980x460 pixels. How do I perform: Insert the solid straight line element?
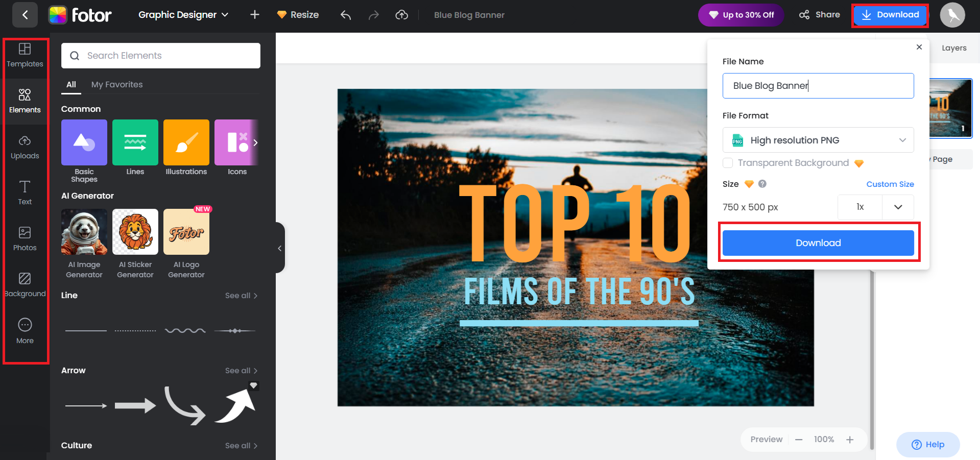click(x=86, y=331)
